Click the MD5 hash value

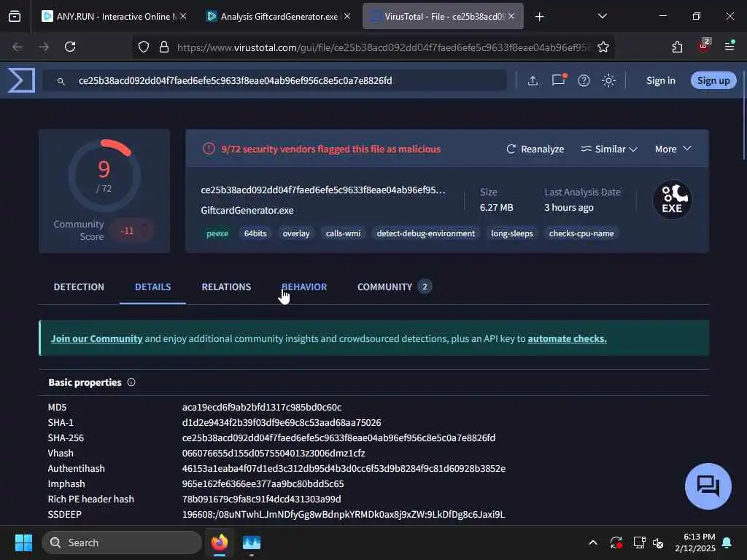262,407
